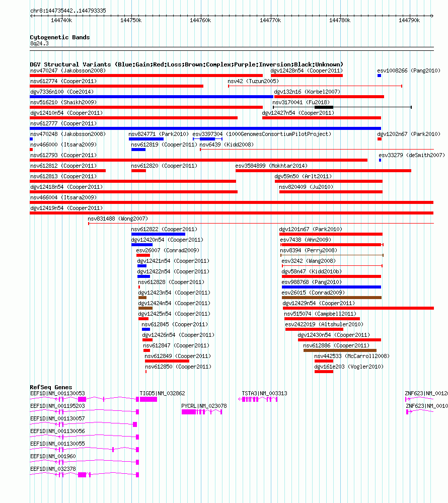This screenshot has width=448, height=503.
Task: Open nsv442533 (McCarroll2008) label
Action: [352, 356]
